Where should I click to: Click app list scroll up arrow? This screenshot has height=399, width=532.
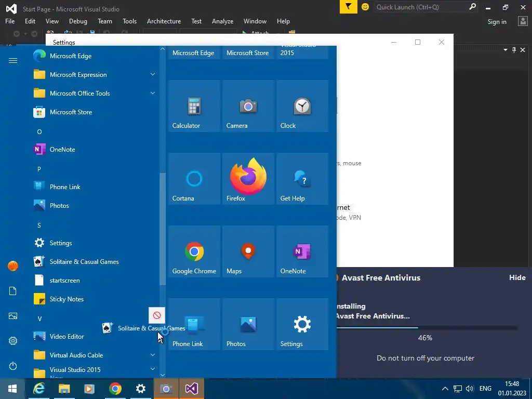tap(163, 49)
